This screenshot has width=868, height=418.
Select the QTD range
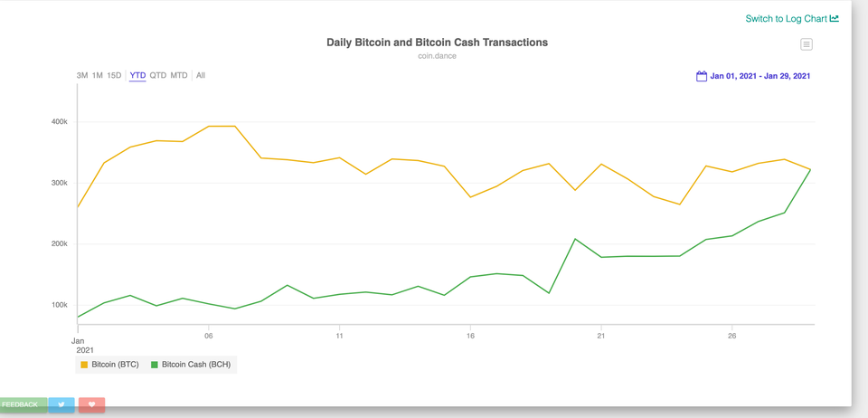click(158, 75)
